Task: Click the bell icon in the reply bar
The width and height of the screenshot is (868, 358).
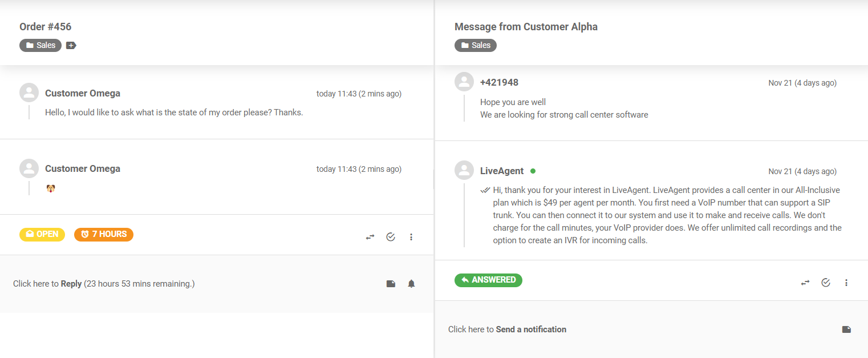Action: point(411,284)
